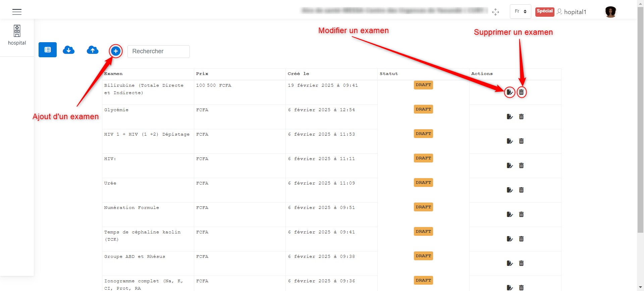The image size is (644, 291).
Task: Edit the HIV 1 + HIV Dépistage exam
Action: click(510, 141)
